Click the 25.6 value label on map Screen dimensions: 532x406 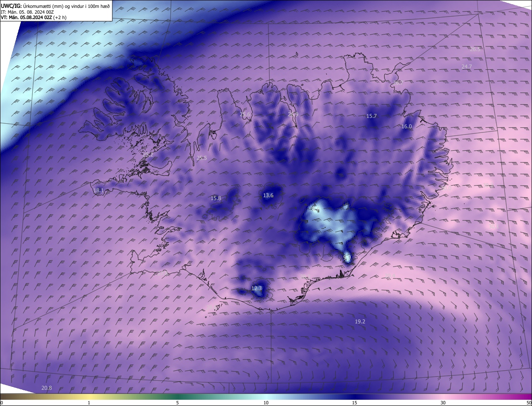(245, 115)
